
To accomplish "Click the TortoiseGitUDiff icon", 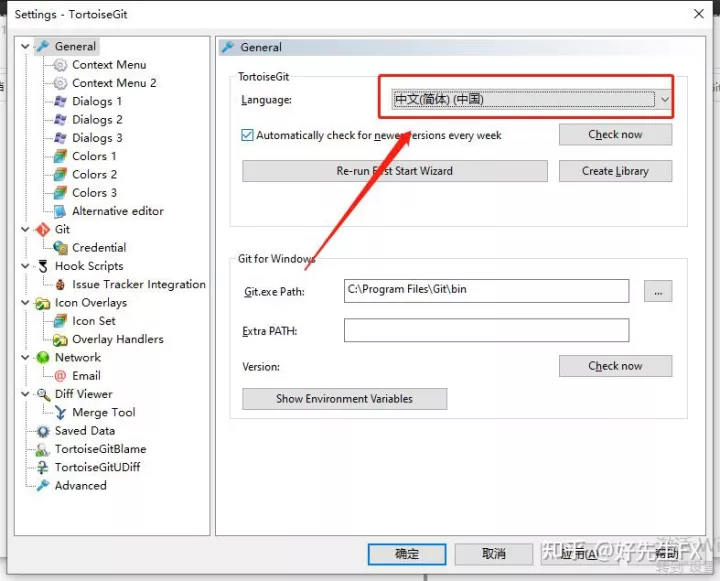I will pos(43,468).
